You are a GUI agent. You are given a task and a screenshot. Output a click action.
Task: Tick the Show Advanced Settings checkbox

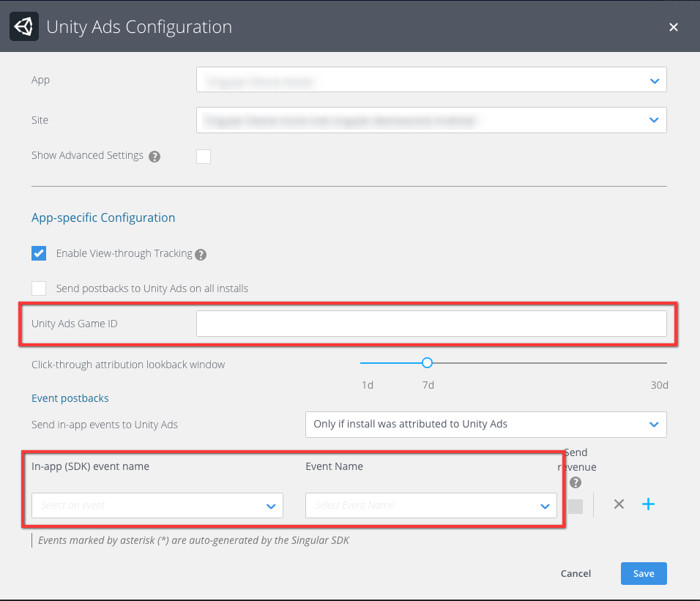[x=204, y=157]
